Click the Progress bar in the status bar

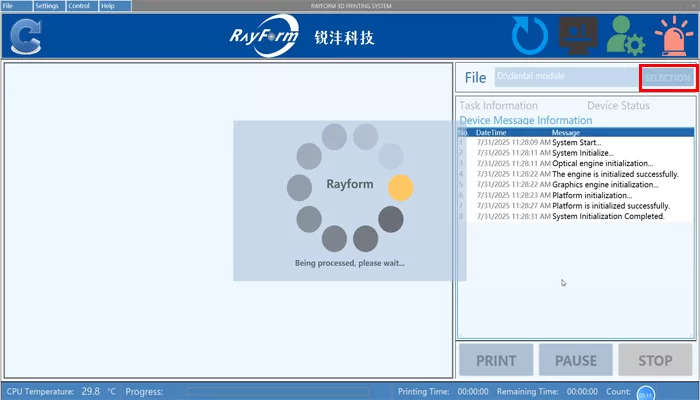tap(280, 392)
